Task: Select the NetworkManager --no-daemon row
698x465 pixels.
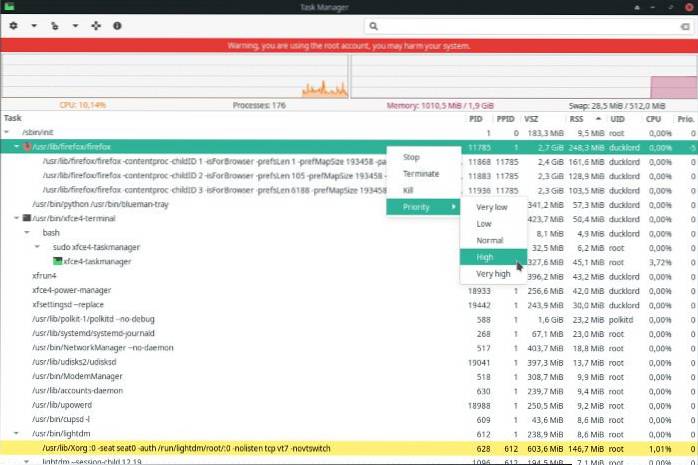Action: click(x=349, y=348)
